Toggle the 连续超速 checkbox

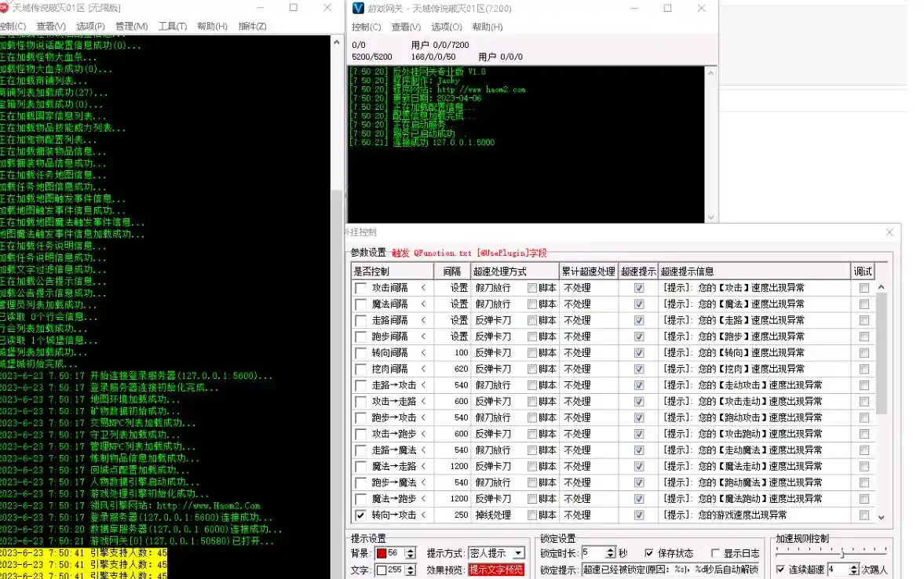780,570
